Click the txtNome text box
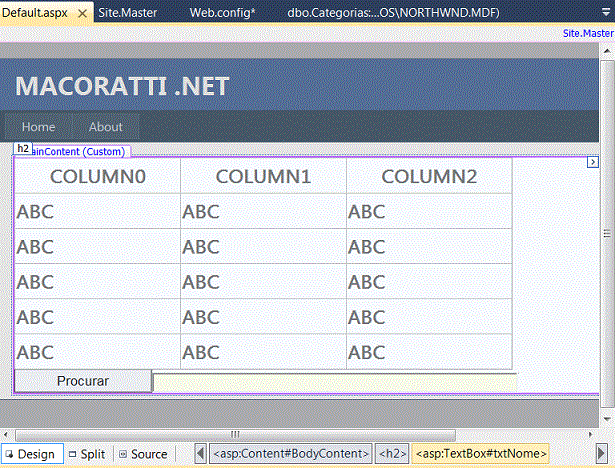The width and height of the screenshot is (615, 468). 335,382
